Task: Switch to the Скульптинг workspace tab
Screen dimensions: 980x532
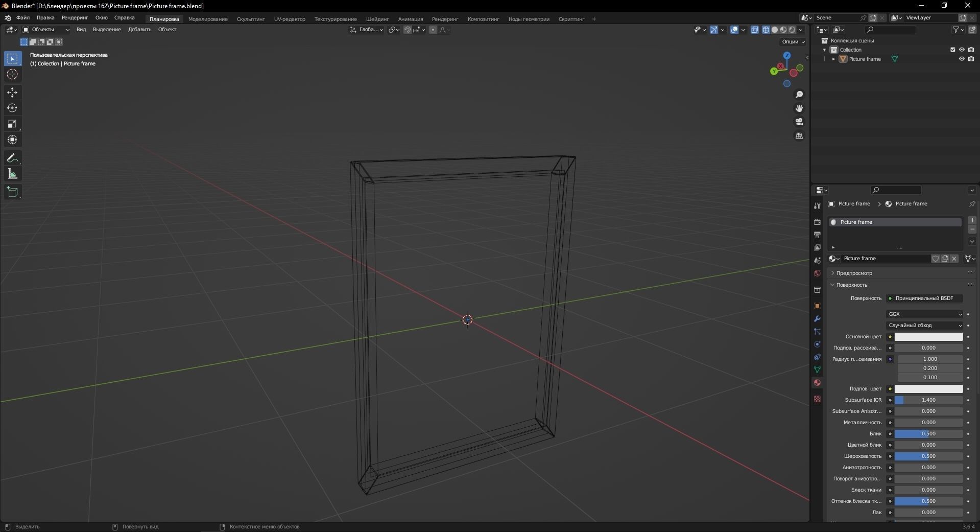Action: tap(250, 19)
